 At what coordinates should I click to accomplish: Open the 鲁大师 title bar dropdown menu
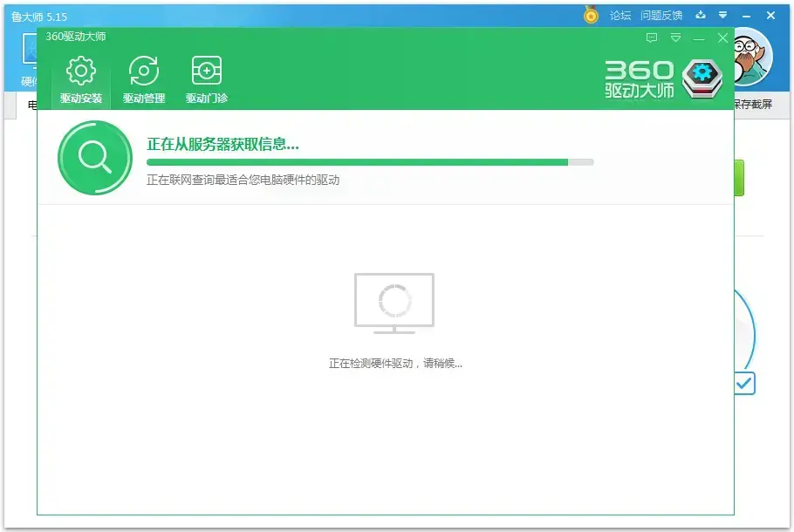point(723,15)
